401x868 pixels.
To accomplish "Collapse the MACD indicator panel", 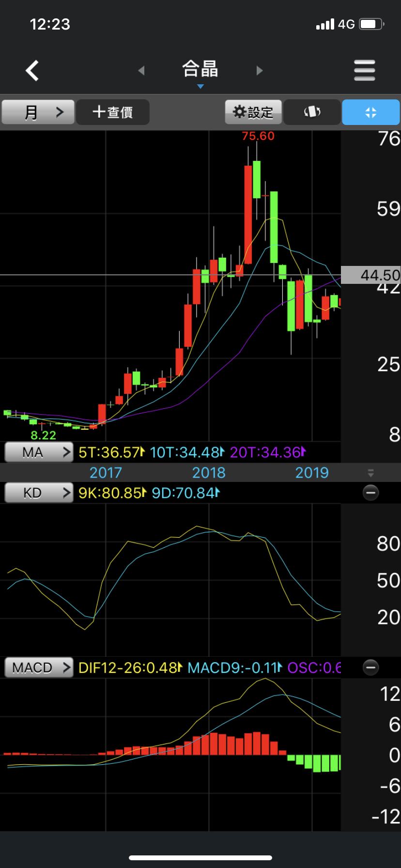I will [x=370, y=667].
